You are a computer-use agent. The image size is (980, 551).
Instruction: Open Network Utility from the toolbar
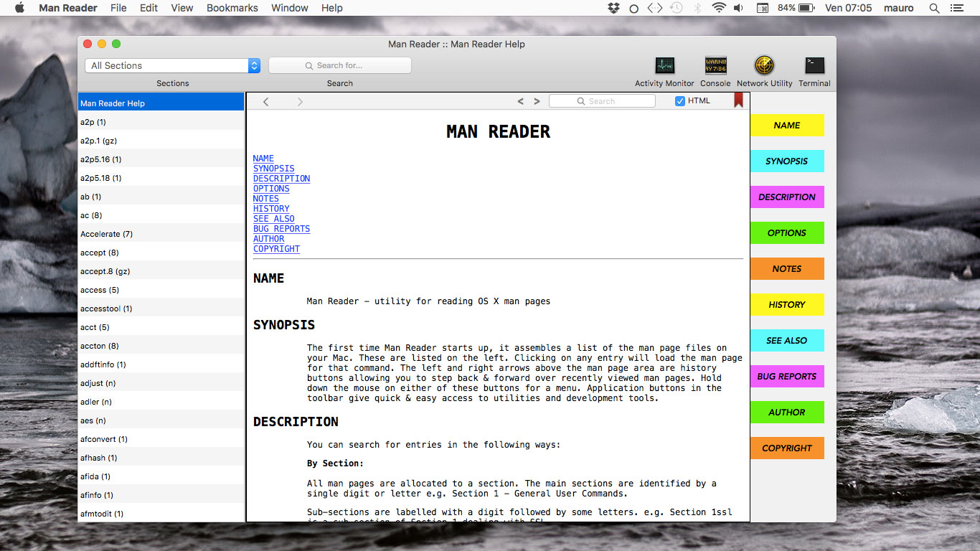[763, 65]
